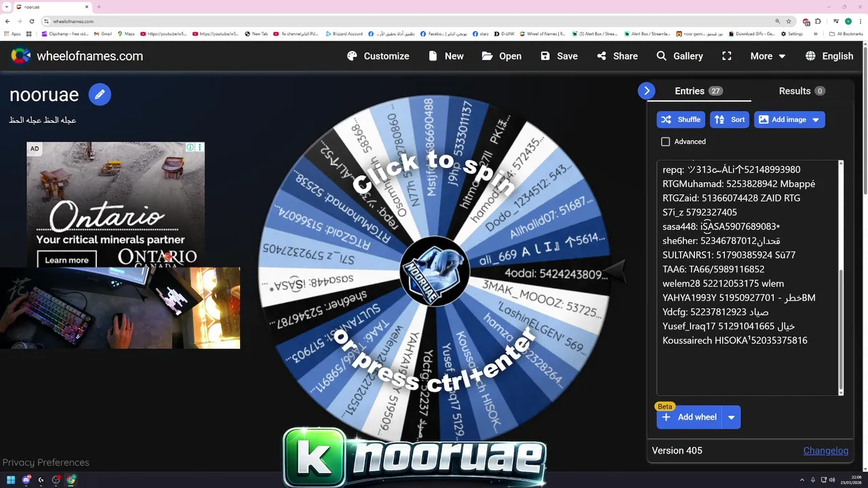Select the 'TAA6: TA66/5989116852' entry line
This screenshot has width=868, height=488.
click(x=713, y=269)
